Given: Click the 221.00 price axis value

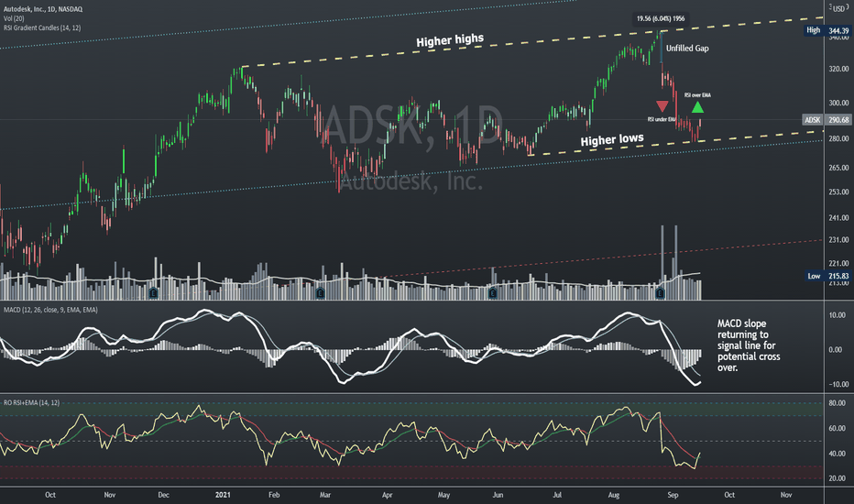Looking at the screenshot, I should point(838,264).
